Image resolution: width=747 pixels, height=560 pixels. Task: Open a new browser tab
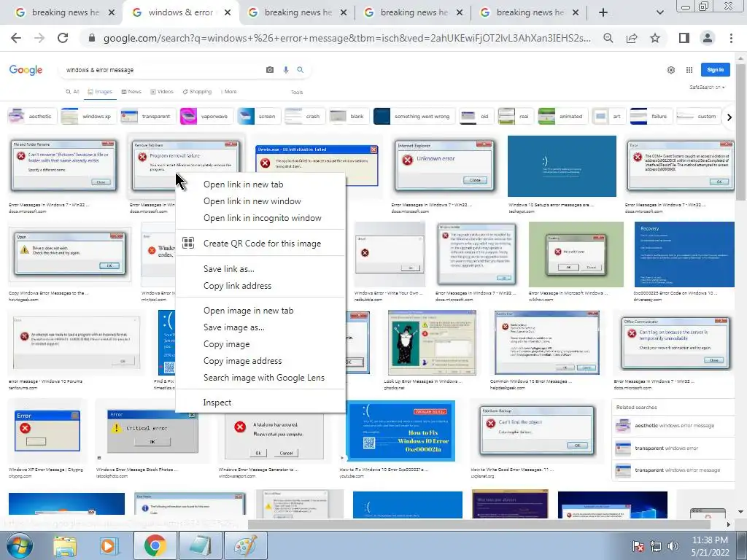603,12
